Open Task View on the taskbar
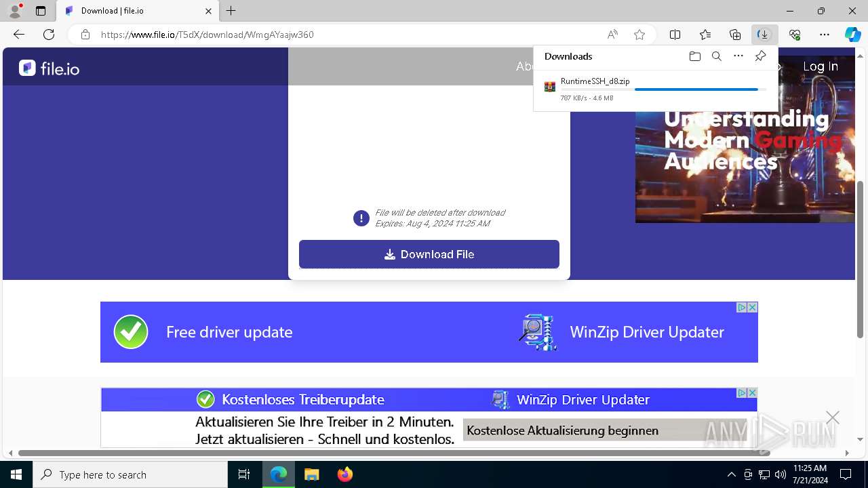This screenshot has width=868, height=488. [244, 474]
